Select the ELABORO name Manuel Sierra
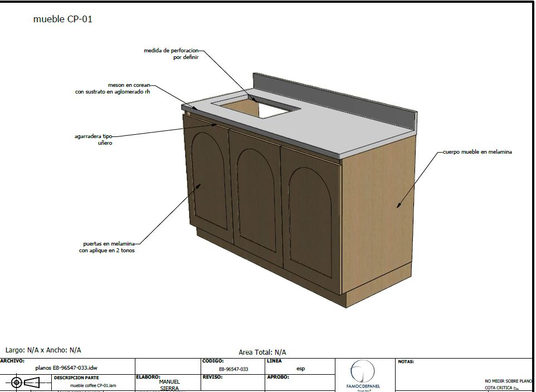Image resolution: width=536 pixels, height=392 pixels. tap(169, 385)
